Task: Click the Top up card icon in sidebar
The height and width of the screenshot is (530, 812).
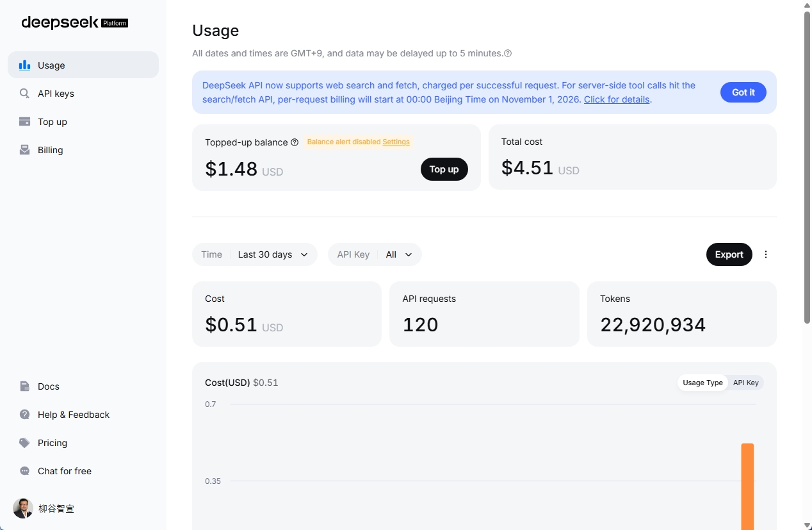Action: 24,122
